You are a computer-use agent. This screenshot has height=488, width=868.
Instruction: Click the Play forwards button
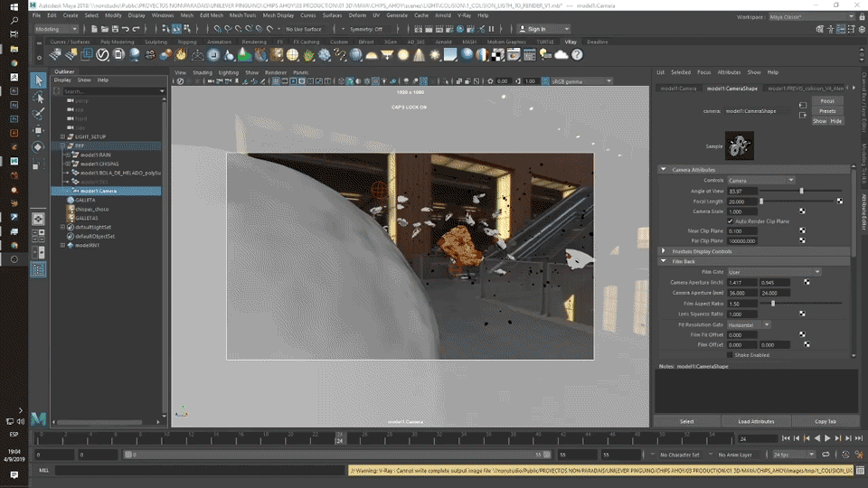click(x=827, y=439)
